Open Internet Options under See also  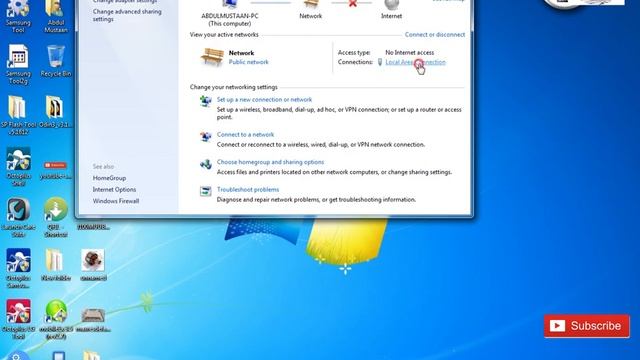(x=114, y=189)
